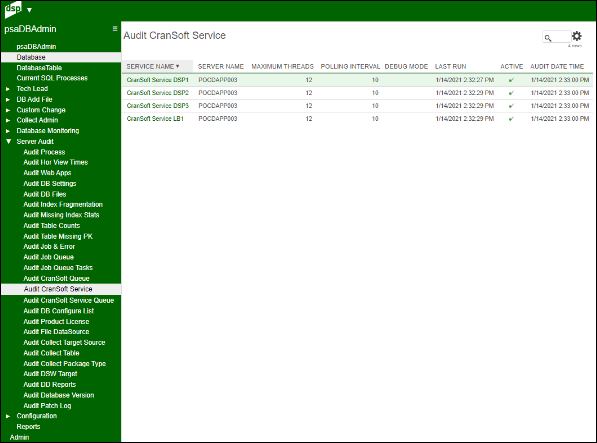Open Audit Index Fragmentation page
The width and height of the screenshot is (597, 443).
tap(63, 205)
